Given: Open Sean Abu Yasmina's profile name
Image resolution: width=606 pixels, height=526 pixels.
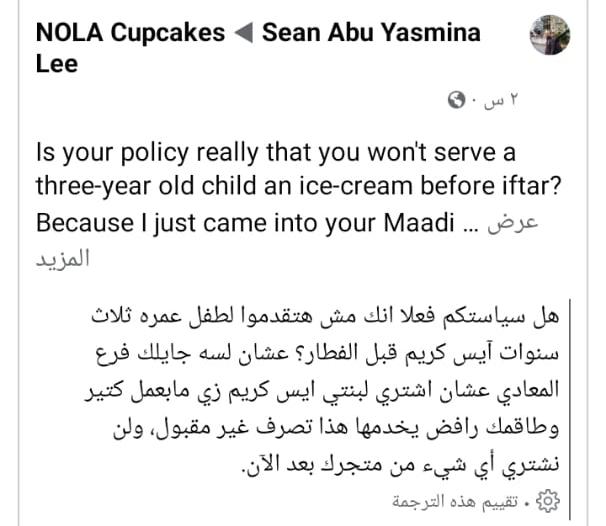Looking at the screenshot, I should click(x=371, y=33).
